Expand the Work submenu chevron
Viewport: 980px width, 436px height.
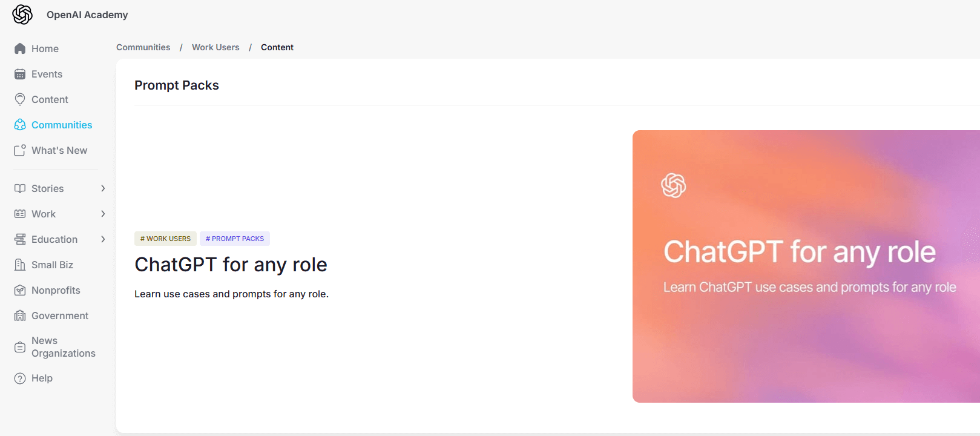pyautogui.click(x=103, y=214)
